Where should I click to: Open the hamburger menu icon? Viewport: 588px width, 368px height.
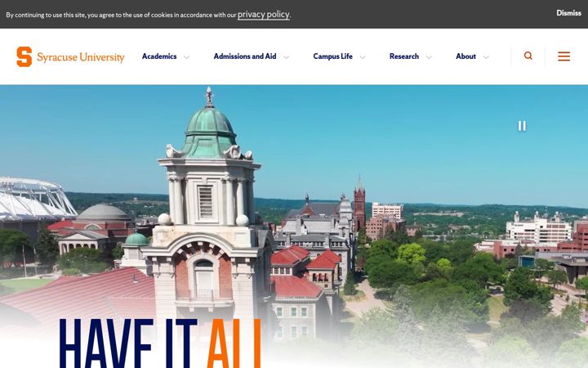[x=563, y=56]
